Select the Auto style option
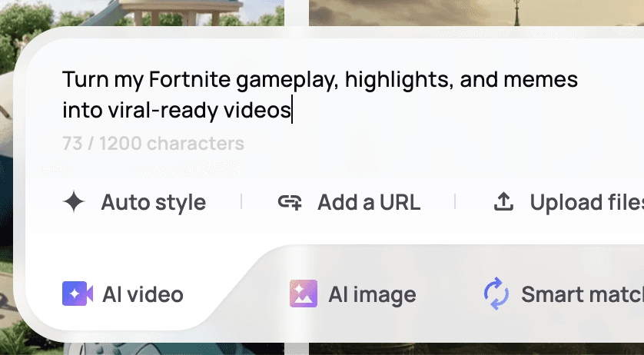The height and width of the screenshot is (355, 644). (134, 202)
